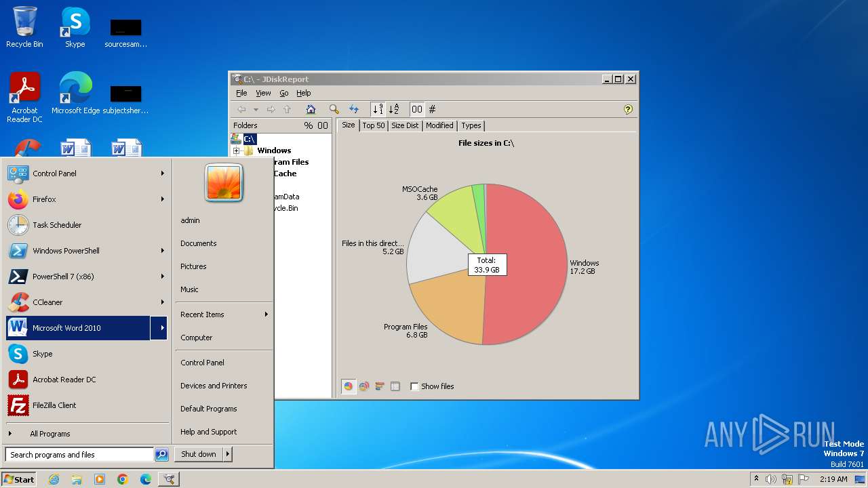The image size is (868, 488).
Task: Enable the Show files checkbox
Action: click(x=414, y=386)
